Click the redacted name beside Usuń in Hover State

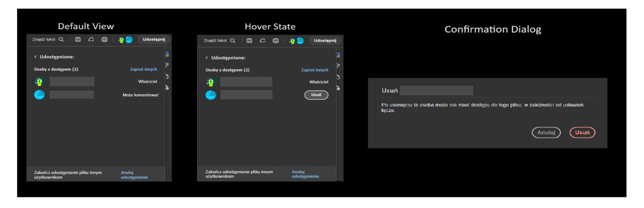coord(246,95)
